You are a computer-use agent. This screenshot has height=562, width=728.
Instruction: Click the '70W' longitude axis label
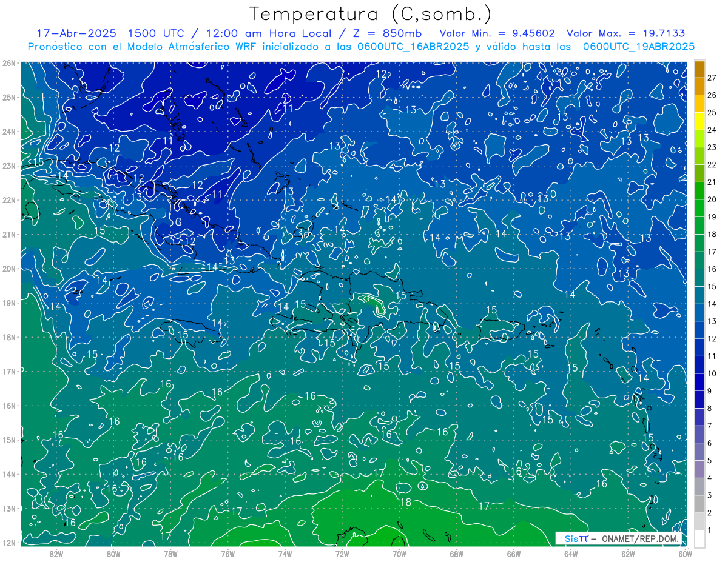(x=399, y=553)
